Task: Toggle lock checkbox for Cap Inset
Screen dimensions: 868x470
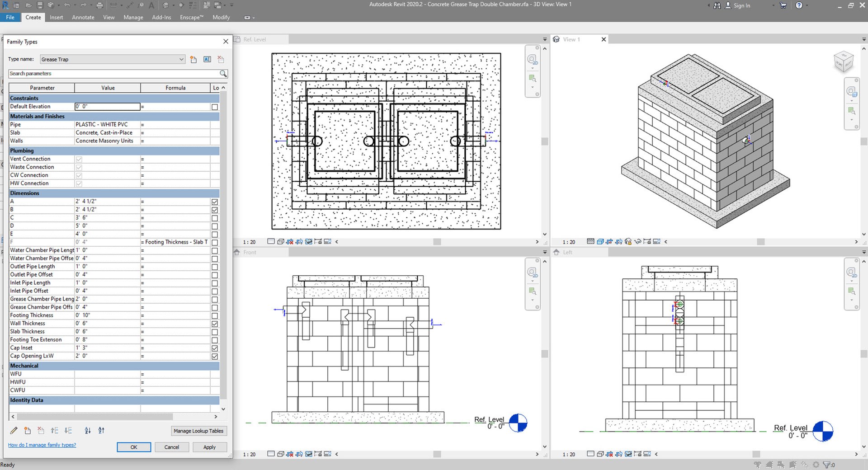Action: [215, 348]
